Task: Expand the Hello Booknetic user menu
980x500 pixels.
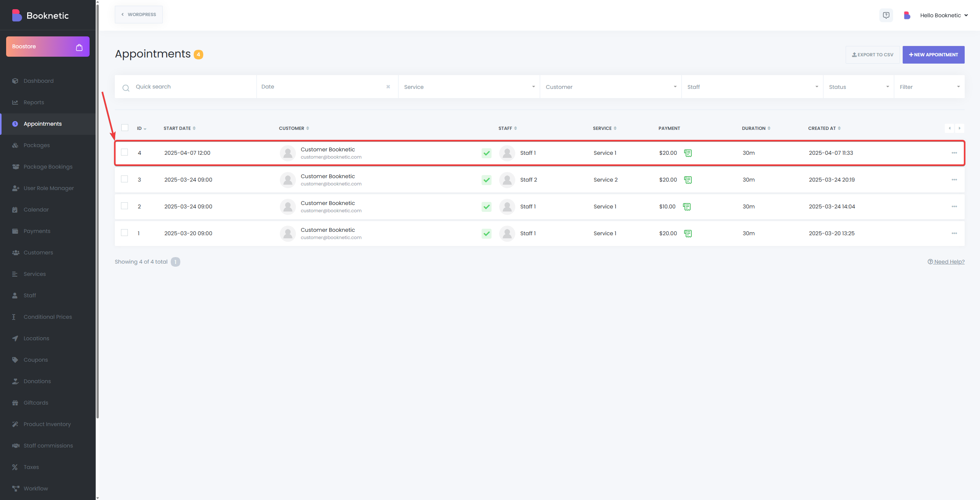Action: tap(944, 15)
